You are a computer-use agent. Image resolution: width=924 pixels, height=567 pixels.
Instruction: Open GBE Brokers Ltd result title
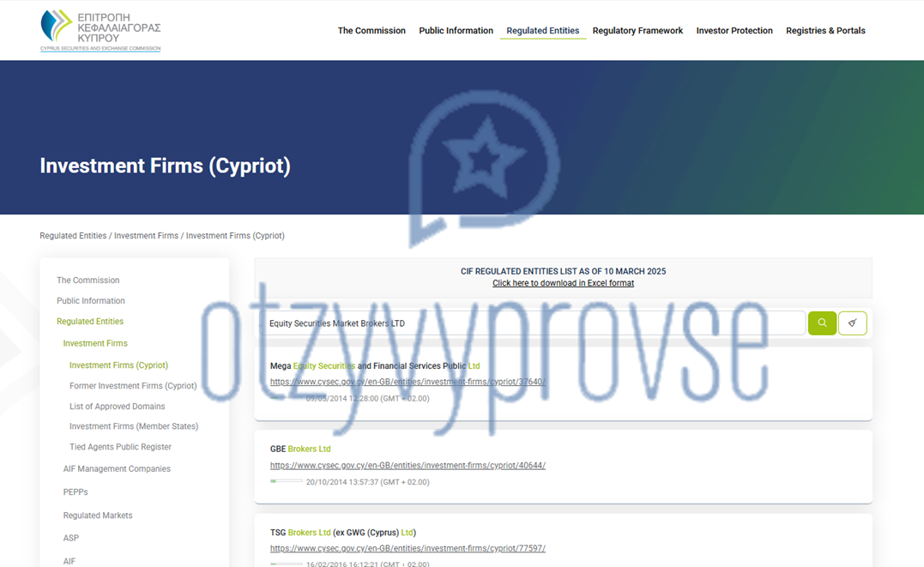coord(300,449)
